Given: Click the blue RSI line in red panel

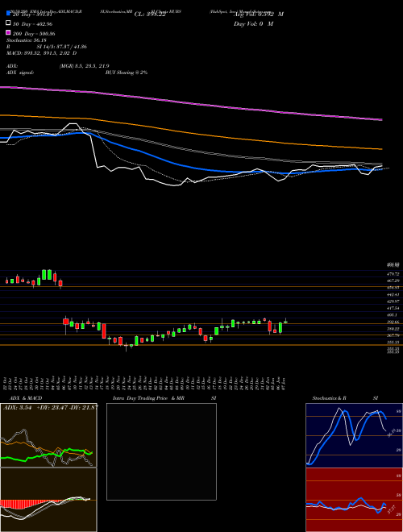Looking at the screenshot, I should (346, 505).
